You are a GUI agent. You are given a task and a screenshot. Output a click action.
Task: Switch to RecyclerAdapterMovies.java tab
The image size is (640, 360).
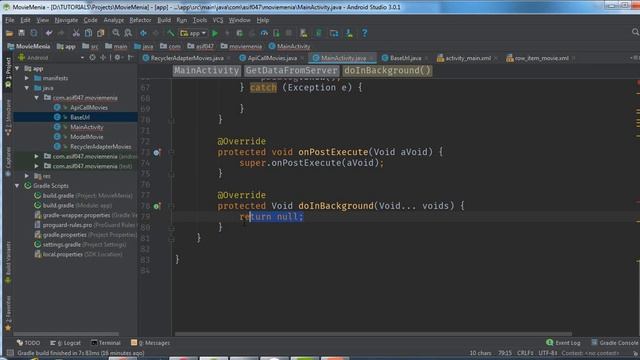coord(187,58)
